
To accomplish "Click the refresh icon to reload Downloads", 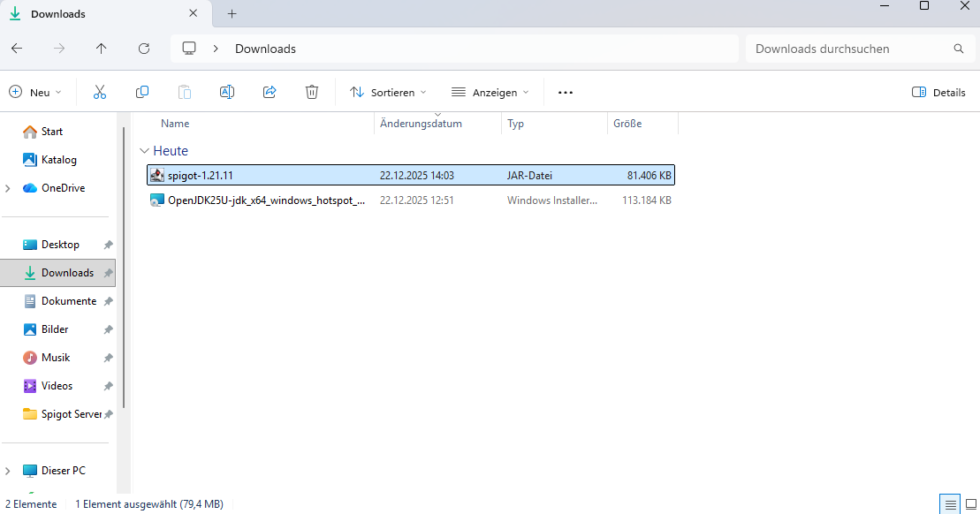I will tap(144, 49).
